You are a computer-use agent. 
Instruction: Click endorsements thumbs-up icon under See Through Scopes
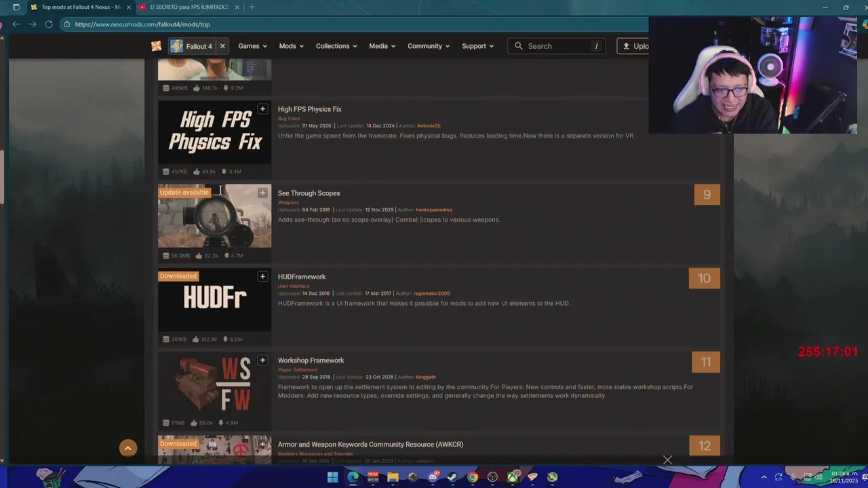click(199, 256)
